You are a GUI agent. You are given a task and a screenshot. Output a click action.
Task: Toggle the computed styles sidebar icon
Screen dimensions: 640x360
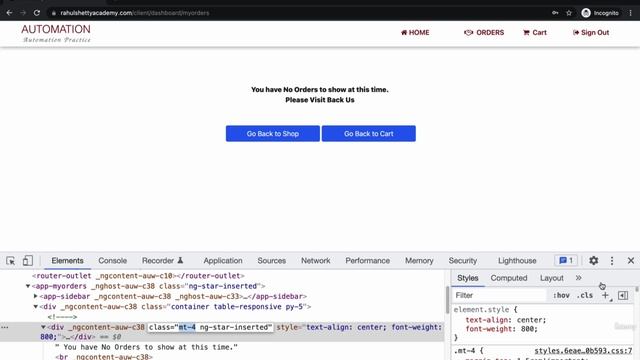point(623,295)
